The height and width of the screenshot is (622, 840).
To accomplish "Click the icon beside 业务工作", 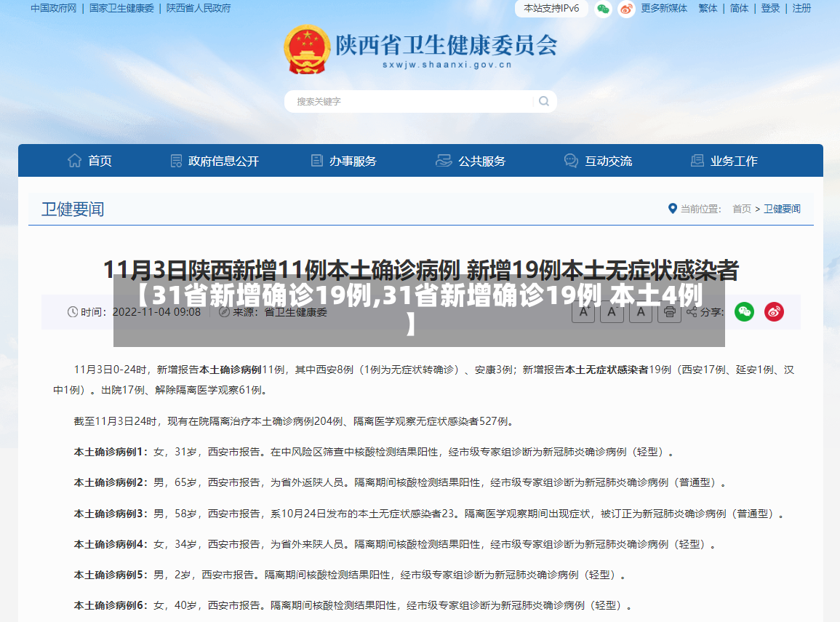I will 697,160.
